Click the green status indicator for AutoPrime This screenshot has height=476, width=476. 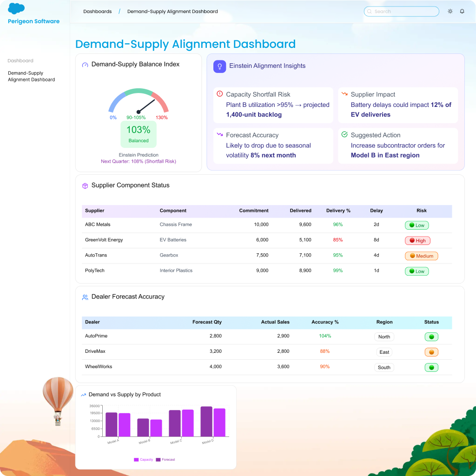click(431, 337)
